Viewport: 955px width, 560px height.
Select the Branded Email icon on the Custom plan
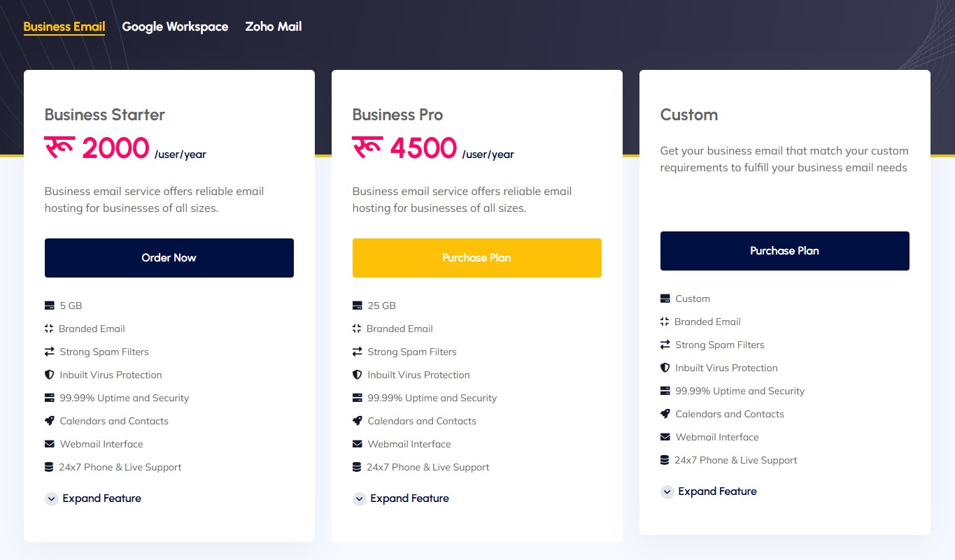pos(665,322)
